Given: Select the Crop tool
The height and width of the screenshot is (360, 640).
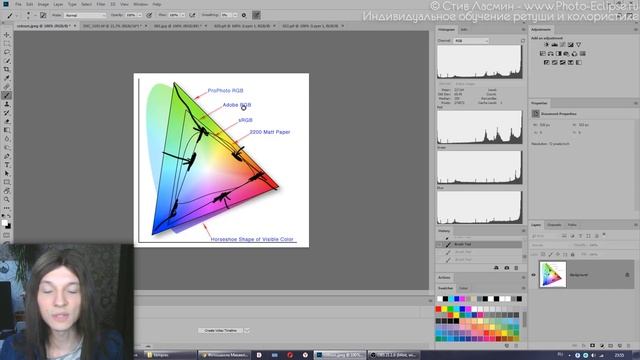Looking at the screenshot, I should click(x=7, y=69).
